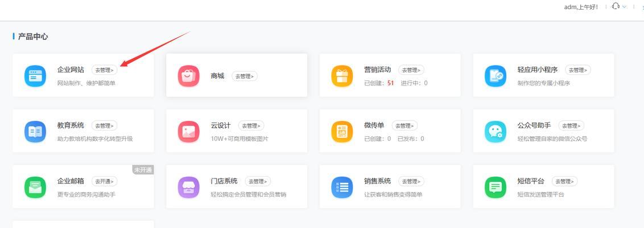The image size is (644, 228).
Task: Click the 轻应用小程序 title text
Action: tap(538, 70)
